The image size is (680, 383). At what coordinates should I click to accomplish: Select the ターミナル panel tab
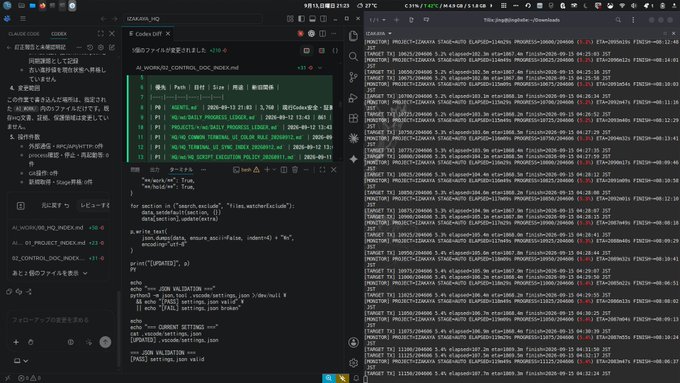click(x=181, y=170)
